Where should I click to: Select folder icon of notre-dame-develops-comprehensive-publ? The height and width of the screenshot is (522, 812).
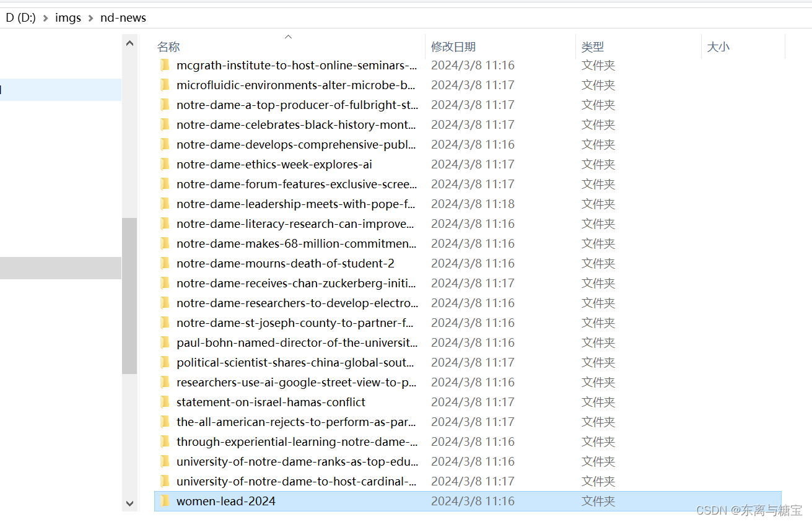pos(165,144)
